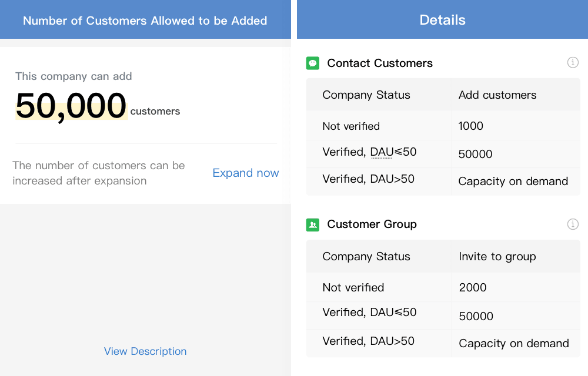Click the 1000 value for Not verified
588x376 pixels.
click(x=470, y=126)
